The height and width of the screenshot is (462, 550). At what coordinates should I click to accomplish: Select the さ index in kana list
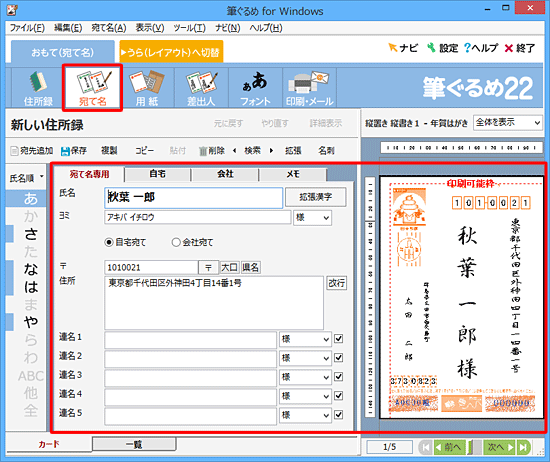point(31,234)
